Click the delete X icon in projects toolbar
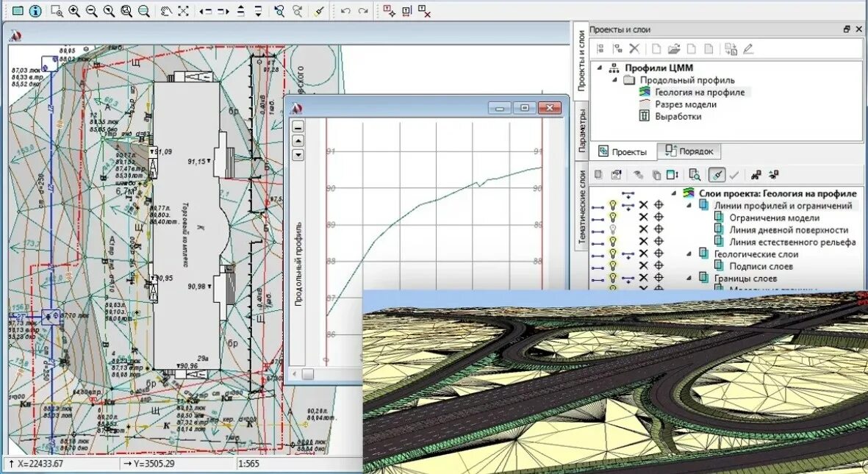Image resolution: width=868 pixels, height=474 pixels. [634, 49]
